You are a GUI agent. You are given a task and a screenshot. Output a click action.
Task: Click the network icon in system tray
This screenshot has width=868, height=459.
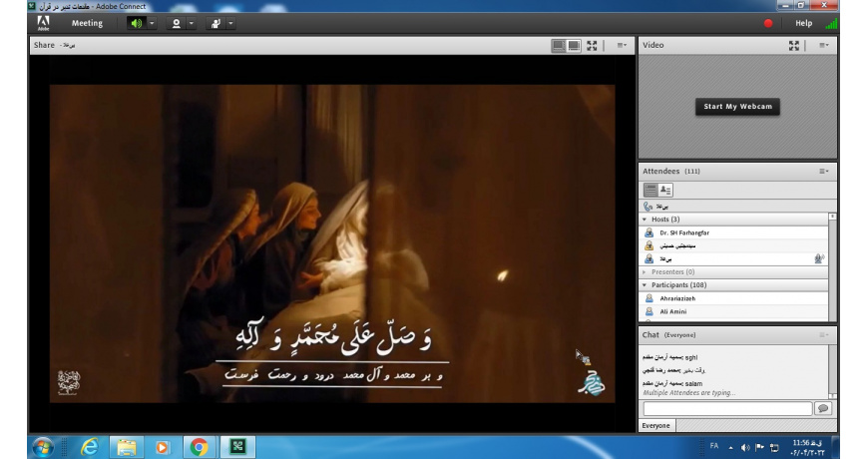(x=774, y=447)
